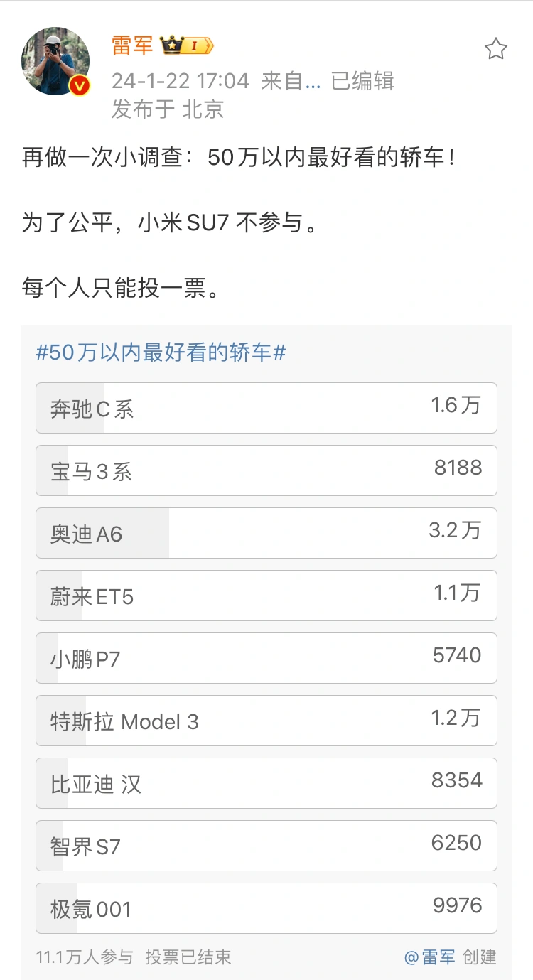
Task: Open @雷军 poll creator link
Action: point(430,957)
